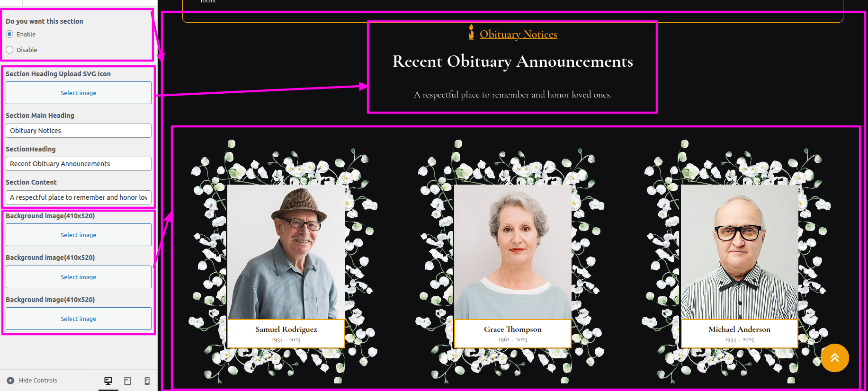Click Select image for SVG Icon upload
This screenshot has width=868, height=391.
(x=79, y=93)
